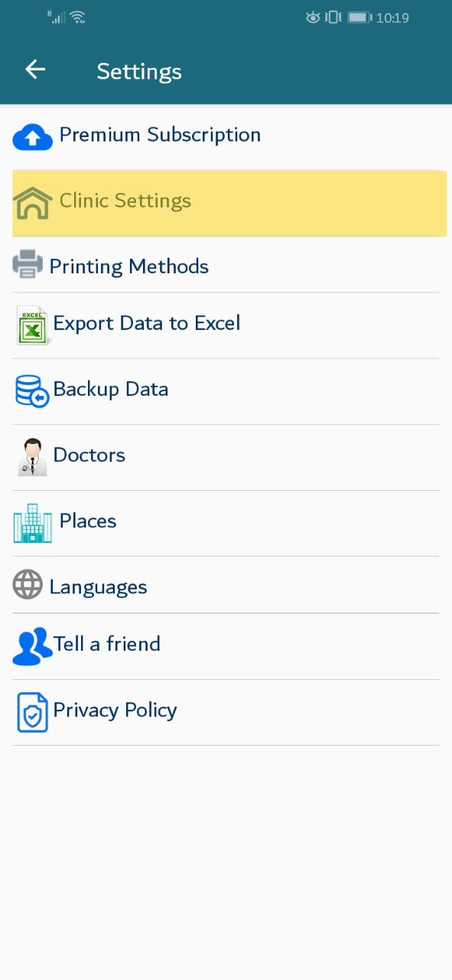The image size is (452, 980).
Task: Choose Export Data to Excel
Action: (226, 325)
